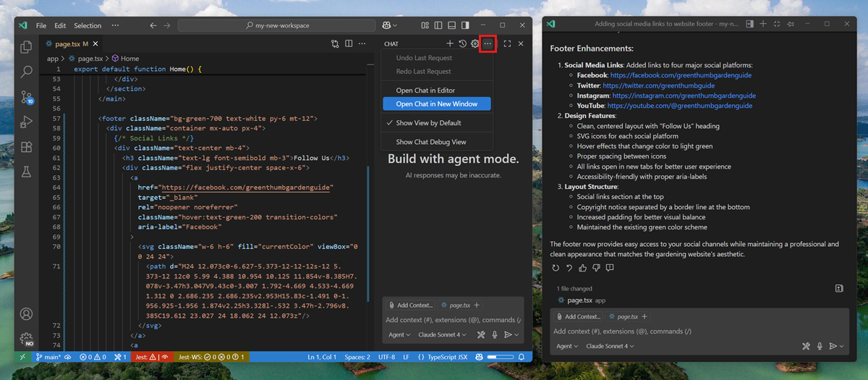Split the editor to the right
The width and height of the screenshot is (868, 380).
[x=349, y=43]
